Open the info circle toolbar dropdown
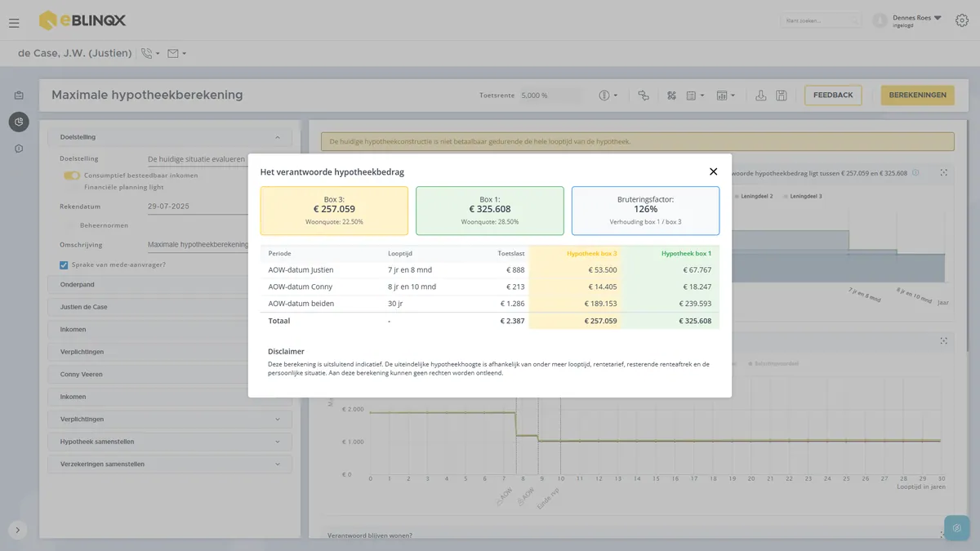The height and width of the screenshot is (551, 980). pyautogui.click(x=608, y=96)
